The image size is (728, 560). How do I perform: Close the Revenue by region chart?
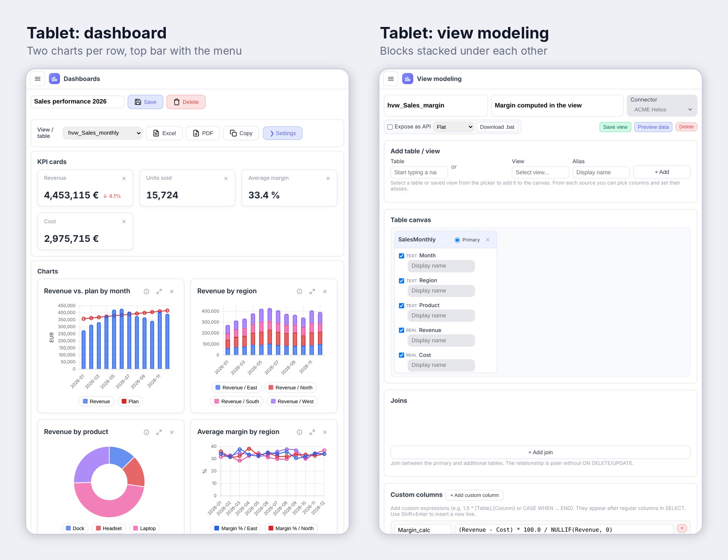[325, 292]
